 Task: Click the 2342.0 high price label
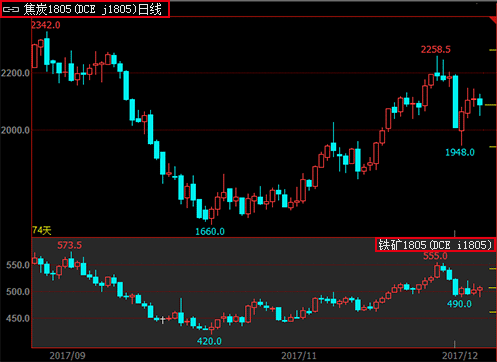click(46, 25)
